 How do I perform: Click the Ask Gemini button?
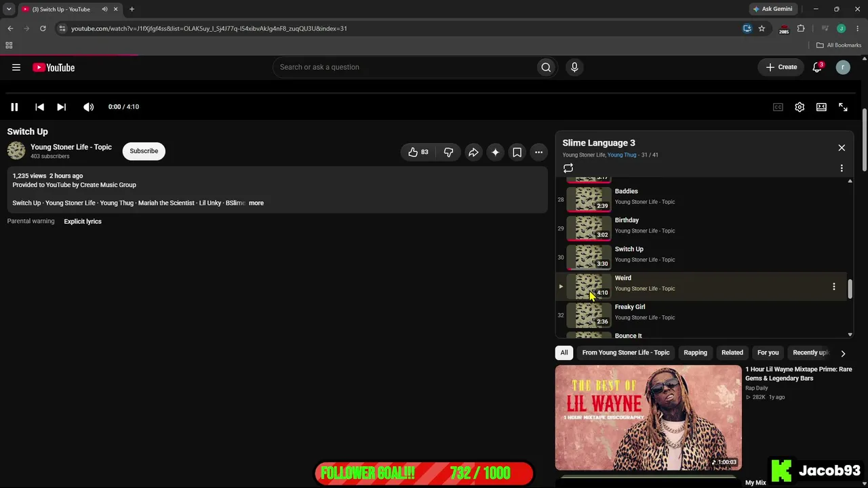click(x=772, y=9)
